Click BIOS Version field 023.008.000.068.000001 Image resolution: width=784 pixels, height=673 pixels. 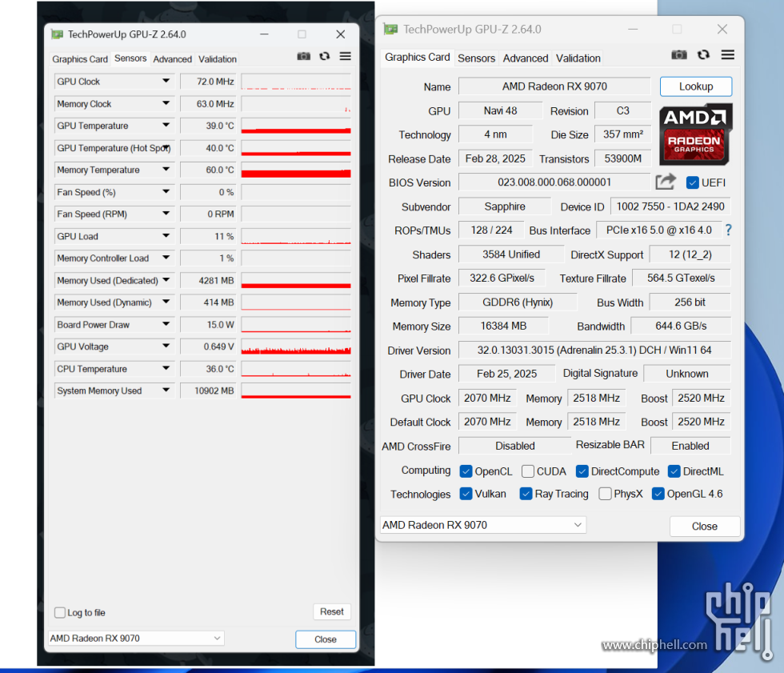click(554, 182)
